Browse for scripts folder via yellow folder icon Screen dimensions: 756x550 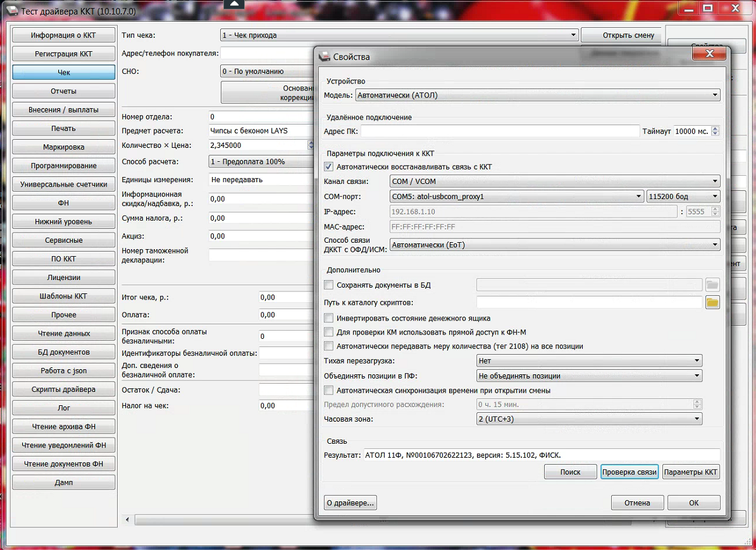pyautogui.click(x=712, y=302)
